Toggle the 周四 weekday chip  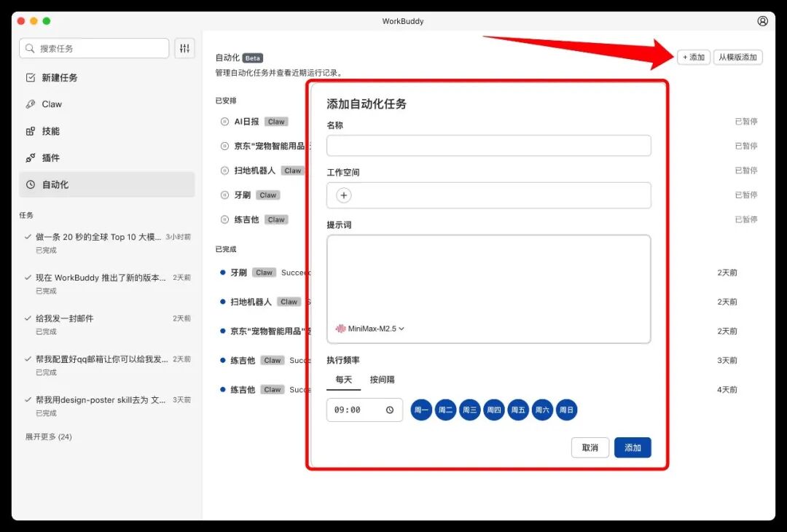[x=494, y=410]
